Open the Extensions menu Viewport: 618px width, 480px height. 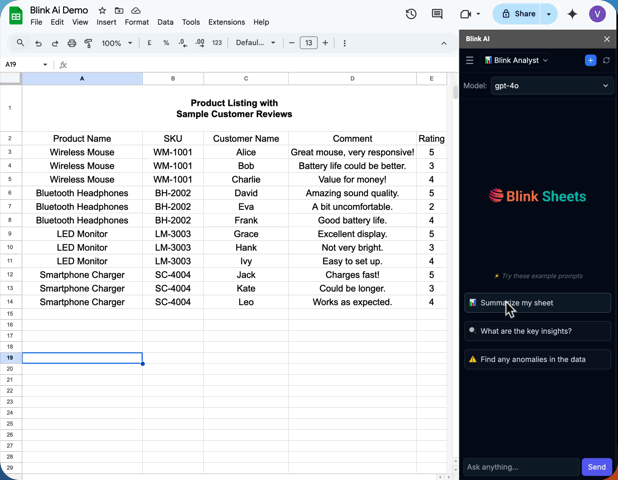tap(226, 22)
